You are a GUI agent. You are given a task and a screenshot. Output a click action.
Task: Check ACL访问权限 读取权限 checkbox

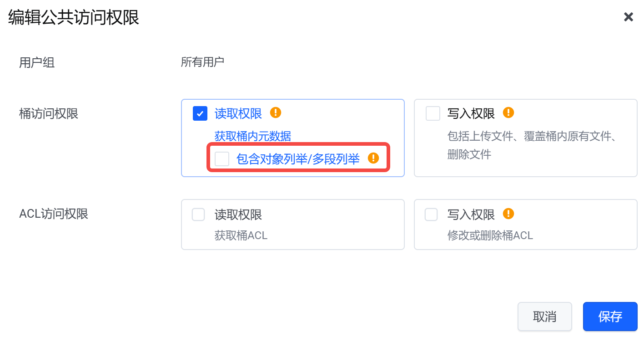pos(198,214)
